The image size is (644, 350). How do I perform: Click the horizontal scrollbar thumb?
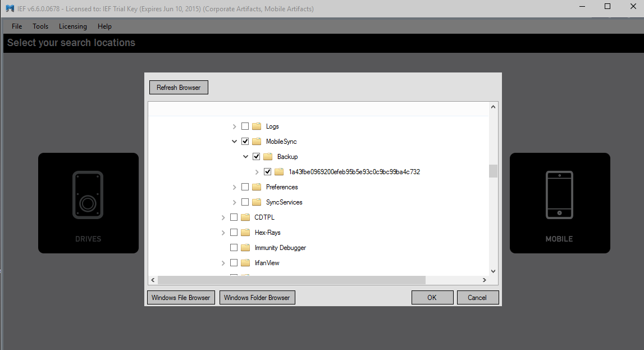point(291,280)
